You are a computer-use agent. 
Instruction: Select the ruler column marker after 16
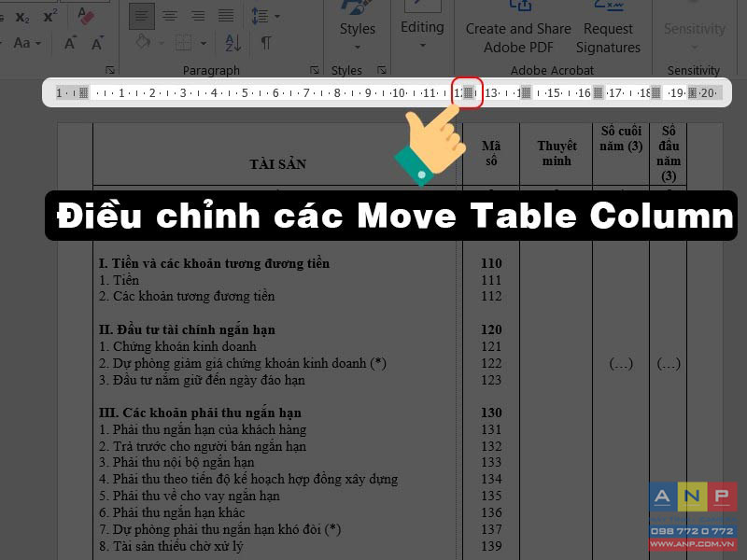point(598,92)
